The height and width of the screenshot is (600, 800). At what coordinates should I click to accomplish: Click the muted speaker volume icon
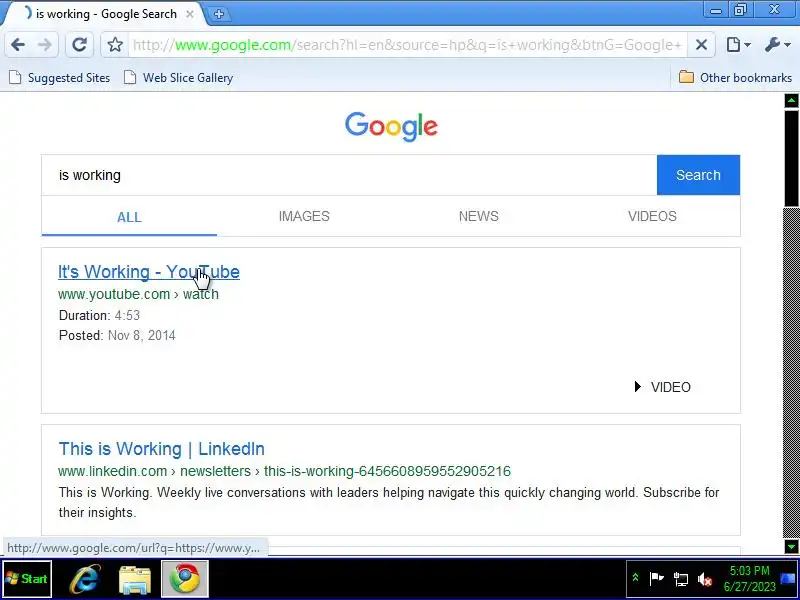pos(705,580)
